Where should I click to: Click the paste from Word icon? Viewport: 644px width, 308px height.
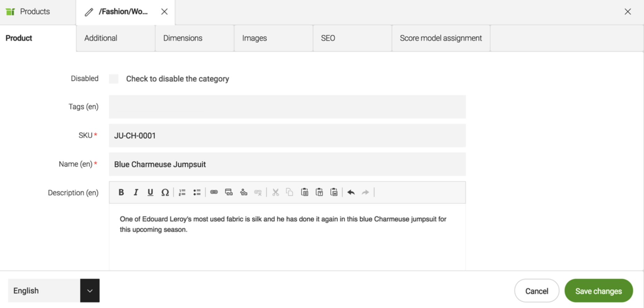pyautogui.click(x=334, y=192)
